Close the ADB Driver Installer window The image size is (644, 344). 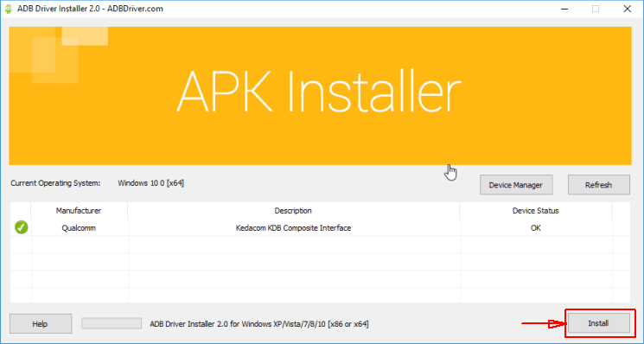pos(628,9)
